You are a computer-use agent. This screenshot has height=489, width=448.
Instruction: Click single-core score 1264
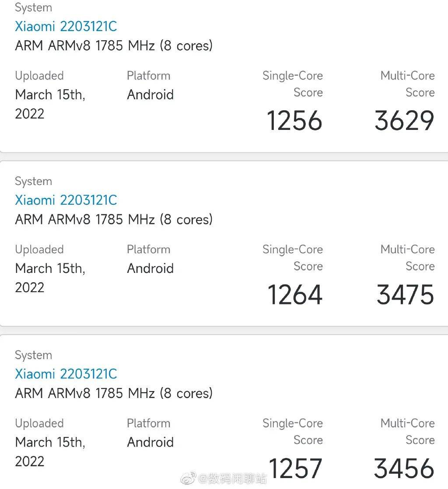295,294
